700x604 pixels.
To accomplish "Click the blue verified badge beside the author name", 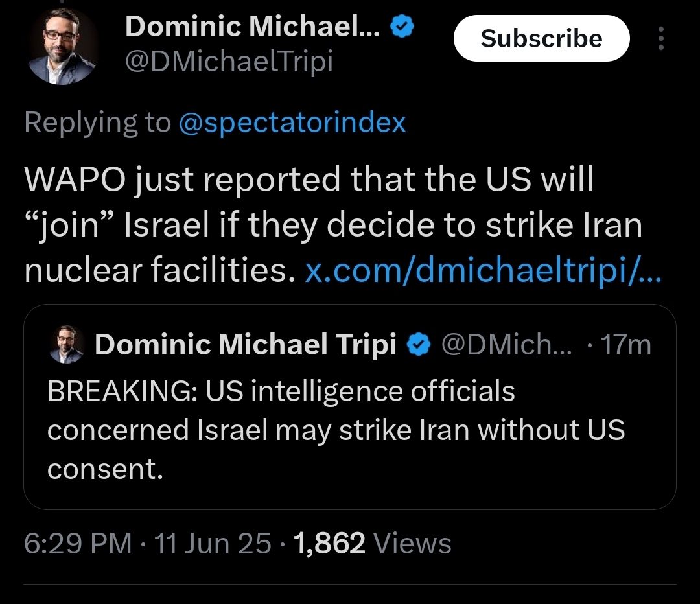I will [402, 27].
